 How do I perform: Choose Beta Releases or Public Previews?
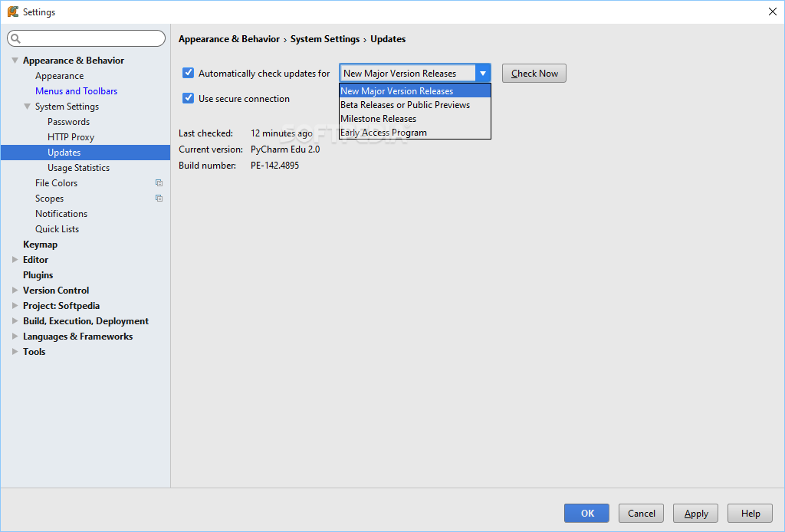[415, 105]
